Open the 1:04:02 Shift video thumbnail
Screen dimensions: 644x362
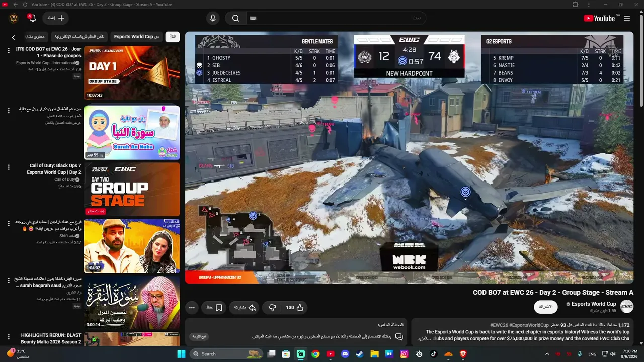(x=132, y=246)
